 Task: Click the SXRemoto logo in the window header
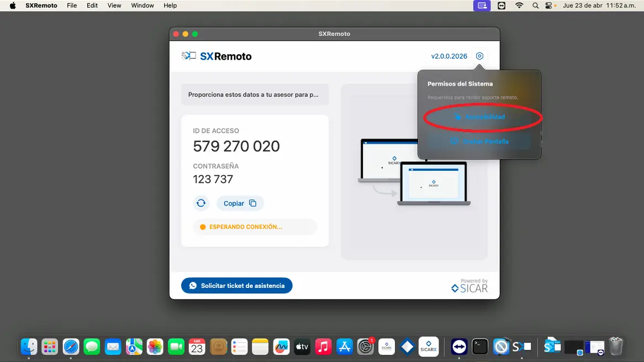pos(217,56)
